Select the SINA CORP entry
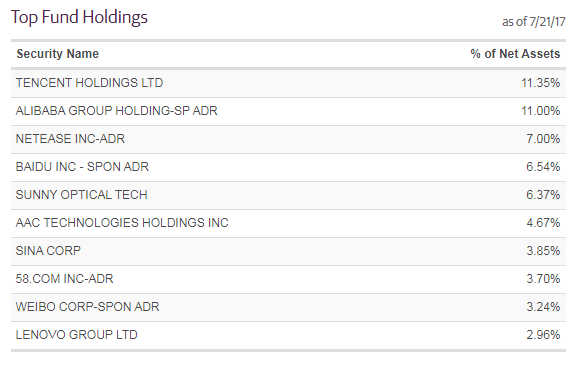The width and height of the screenshot is (577, 370). [x=288, y=251]
